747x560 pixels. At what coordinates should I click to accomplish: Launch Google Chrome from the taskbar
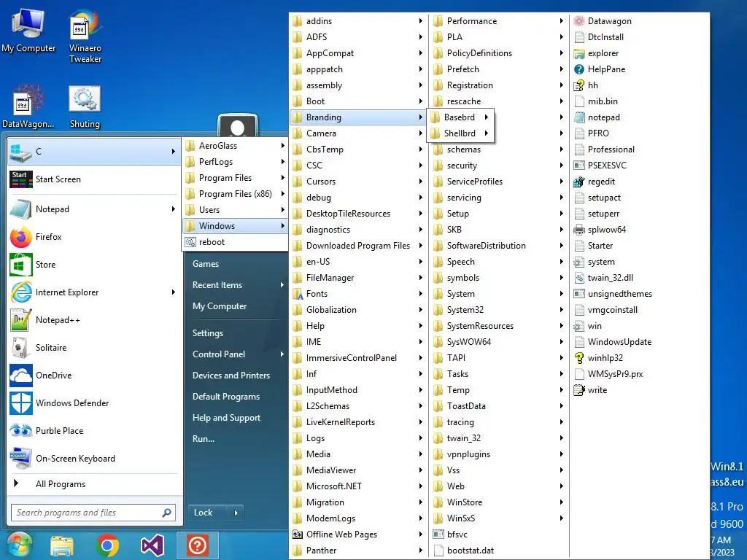(107, 545)
